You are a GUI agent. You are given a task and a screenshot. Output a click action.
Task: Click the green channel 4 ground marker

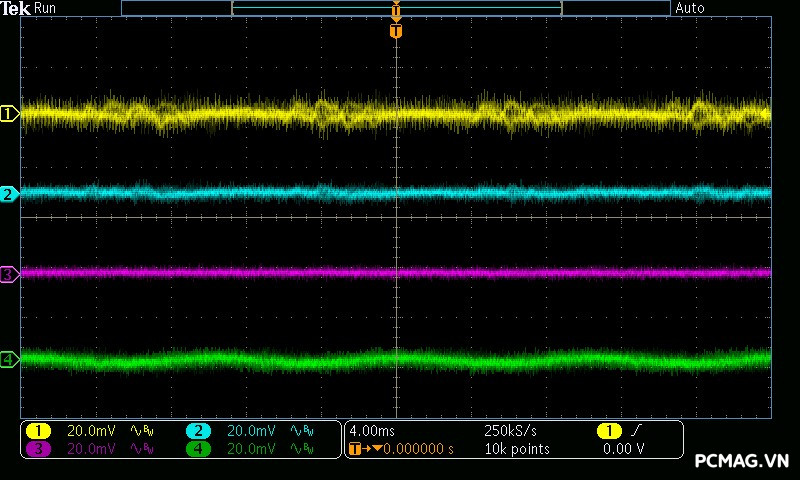9,359
